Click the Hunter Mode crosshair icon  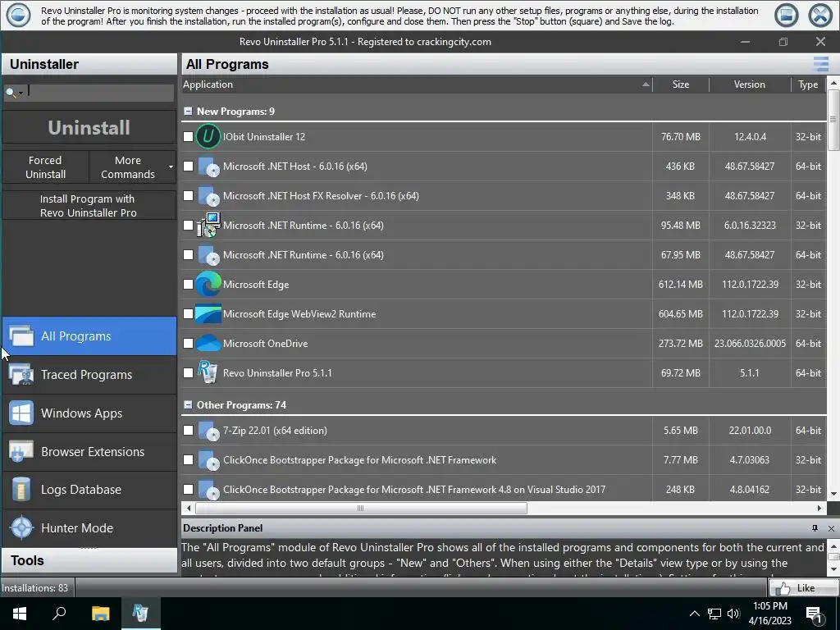pyautogui.click(x=21, y=527)
